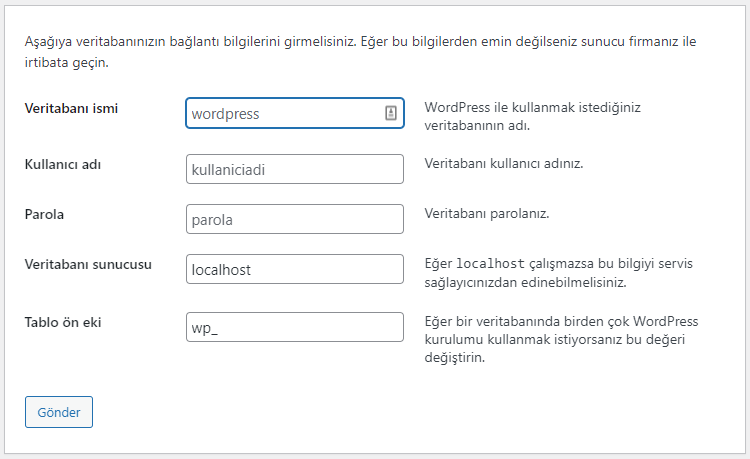Click into the Kullanıcı adı text field
Screen dimensions: 750x459
294,169
